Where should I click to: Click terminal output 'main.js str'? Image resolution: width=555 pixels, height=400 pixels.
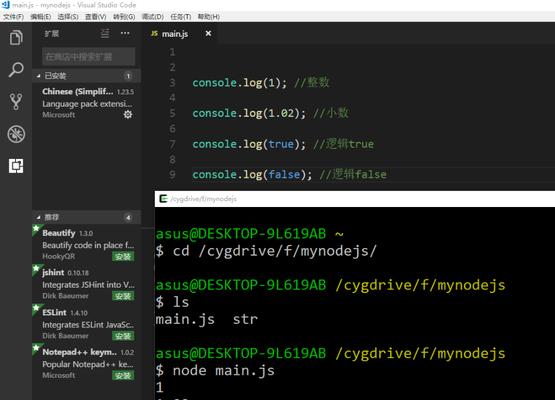click(x=207, y=319)
